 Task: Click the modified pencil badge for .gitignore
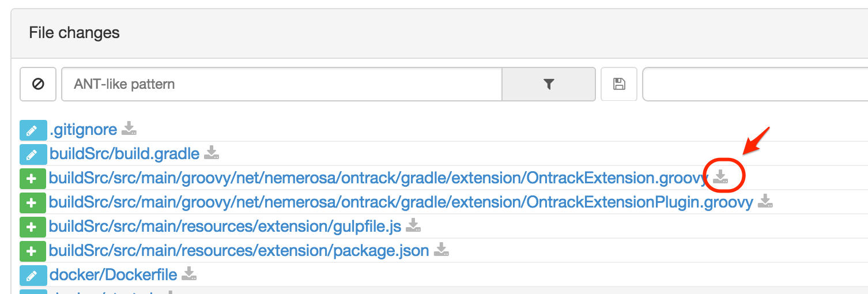[x=32, y=130]
